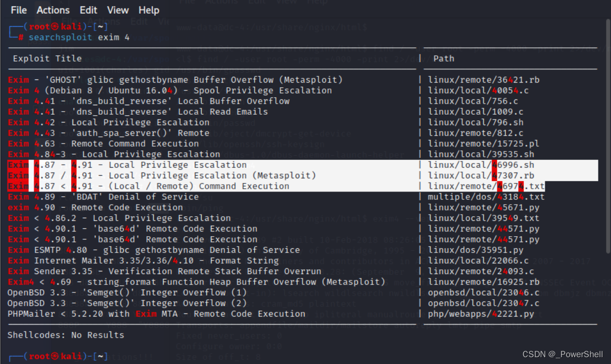Screen dimensions: 611x364
Task: Click the Exim 4.84-3 Local Privilege Escalation line
Action: pyautogui.click(x=114, y=154)
